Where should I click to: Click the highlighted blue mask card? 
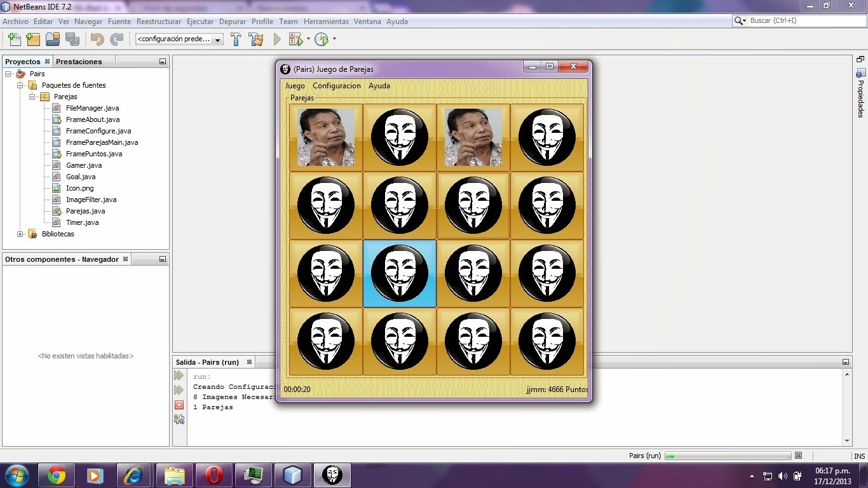(399, 273)
